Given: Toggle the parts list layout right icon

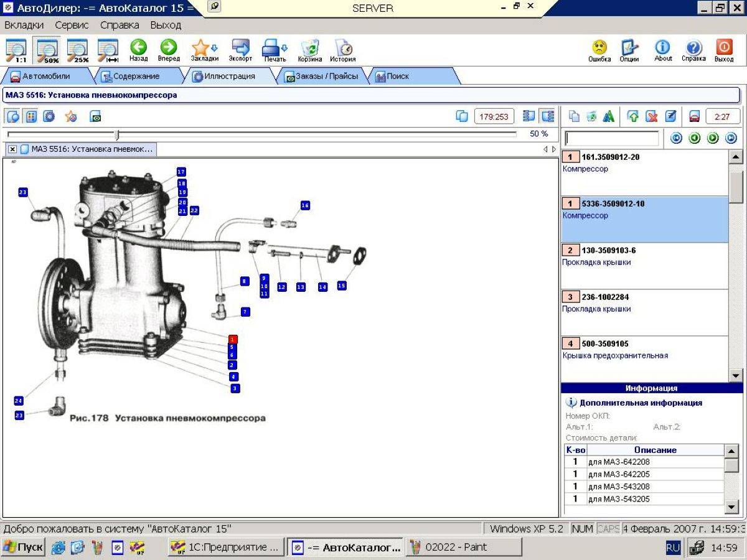Looking at the screenshot, I should click(x=548, y=116).
